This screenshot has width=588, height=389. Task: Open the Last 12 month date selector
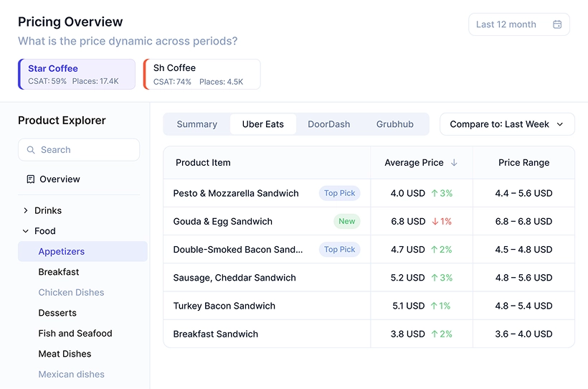[x=518, y=24]
